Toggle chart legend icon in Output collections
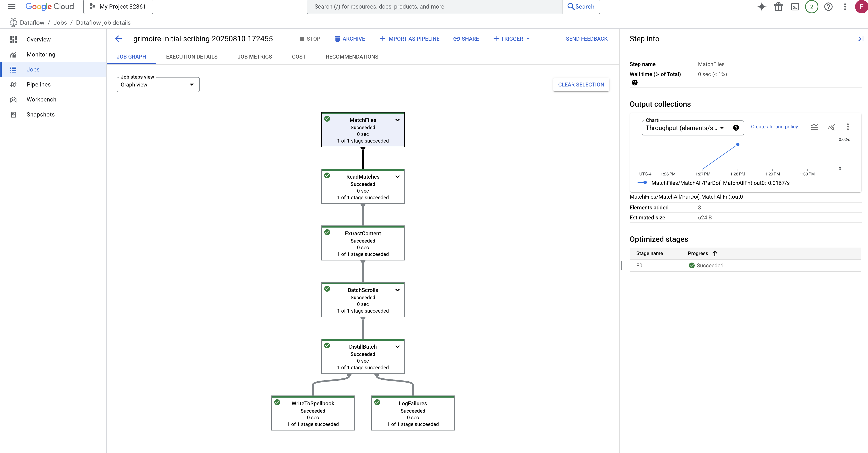 (814, 127)
